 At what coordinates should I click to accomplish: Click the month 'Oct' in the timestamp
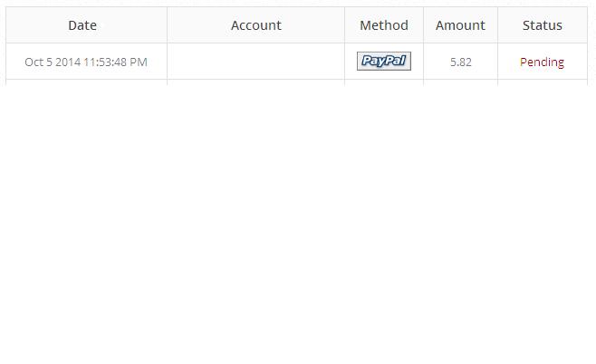click(34, 62)
